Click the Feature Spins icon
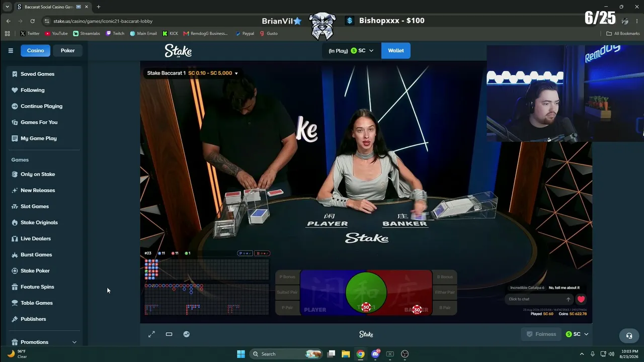The height and width of the screenshot is (362, 644). (x=15, y=287)
